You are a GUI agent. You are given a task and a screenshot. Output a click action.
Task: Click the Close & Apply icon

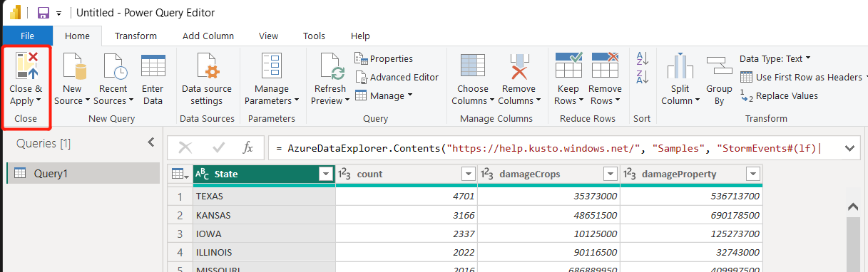click(26, 66)
